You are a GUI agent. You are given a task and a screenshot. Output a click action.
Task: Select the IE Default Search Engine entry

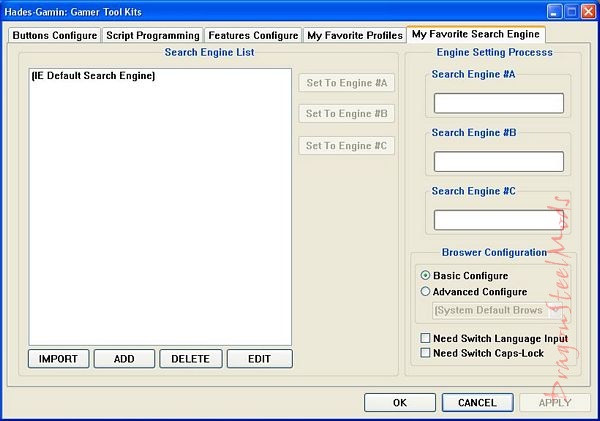(x=94, y=76)
